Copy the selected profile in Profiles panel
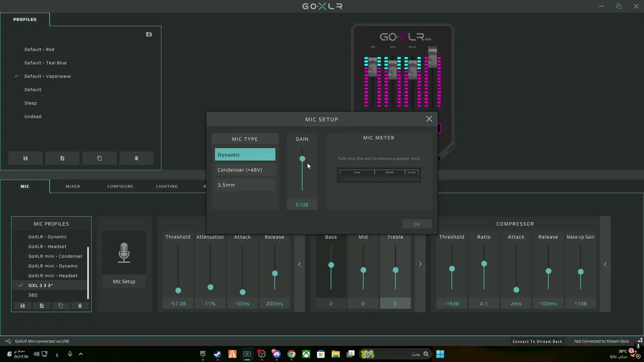 coord(99,158)
